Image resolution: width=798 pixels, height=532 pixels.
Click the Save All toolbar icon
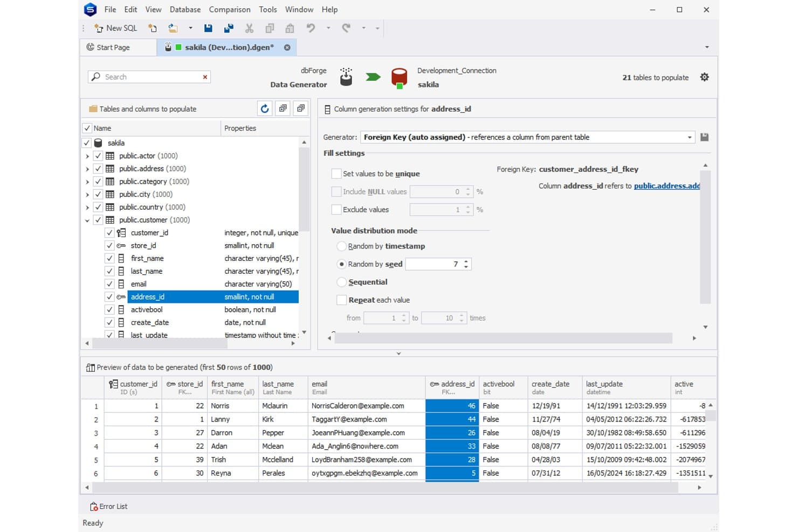point(229,28)
